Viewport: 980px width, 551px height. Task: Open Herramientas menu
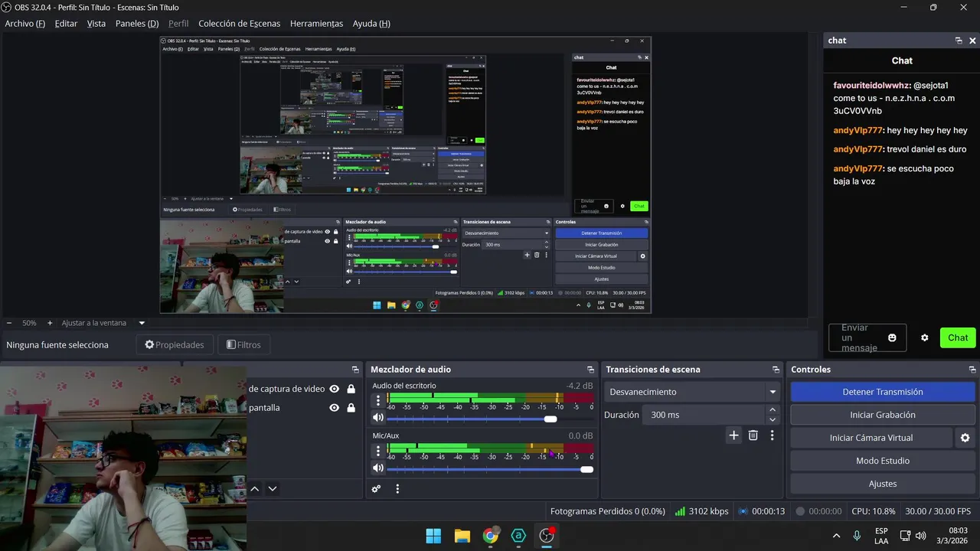click(x=316, y=24)
